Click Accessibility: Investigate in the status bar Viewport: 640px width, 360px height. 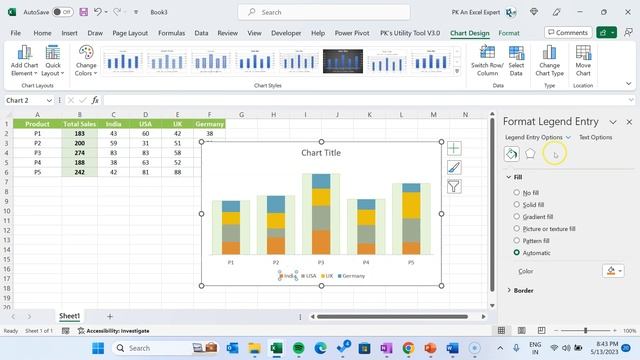point(113,331)
